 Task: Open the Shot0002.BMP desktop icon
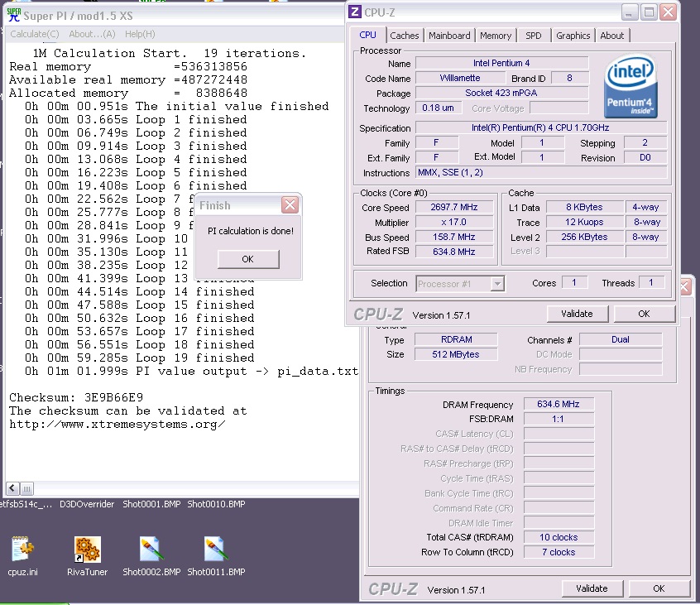click(x=151, y=550)
